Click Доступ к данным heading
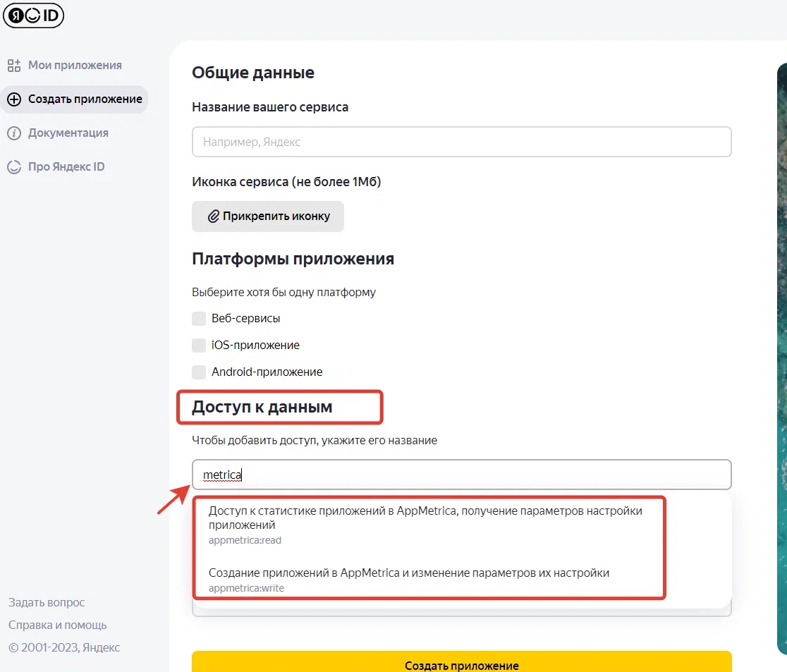 262,407
